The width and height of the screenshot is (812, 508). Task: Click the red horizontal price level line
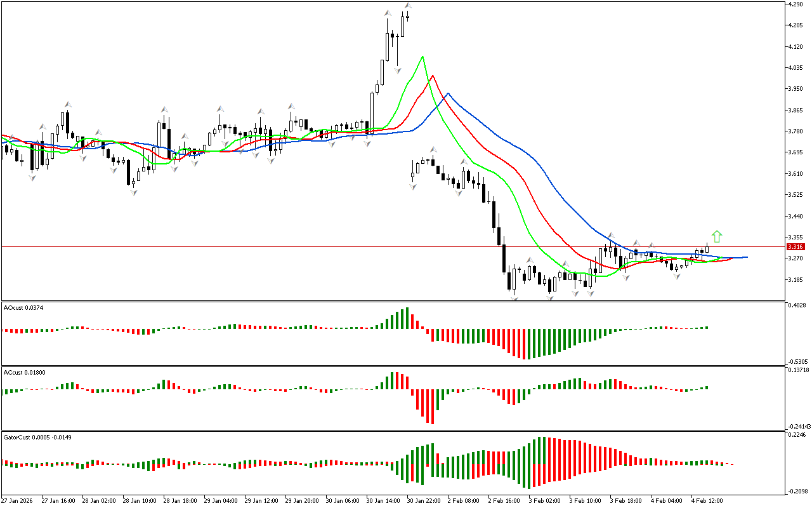click(254, 246)
